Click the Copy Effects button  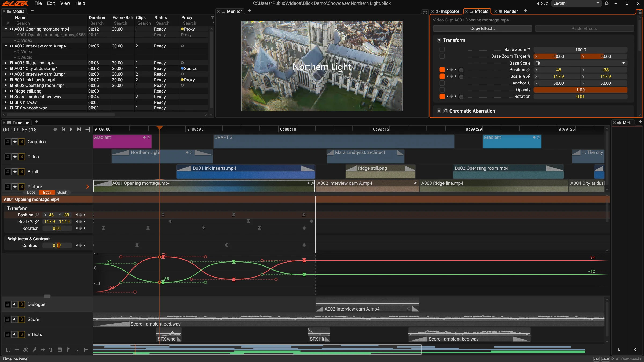tap(482, 28)
